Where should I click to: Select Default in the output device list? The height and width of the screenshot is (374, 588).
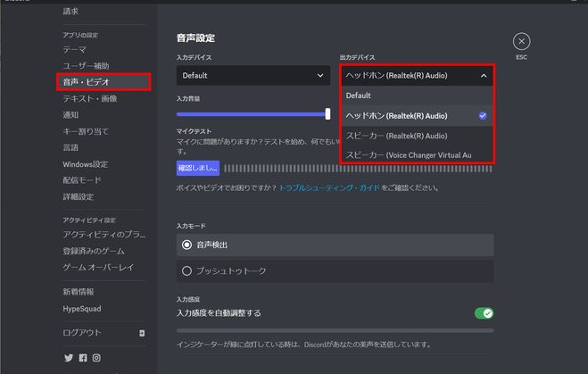[x=417, y=96]
